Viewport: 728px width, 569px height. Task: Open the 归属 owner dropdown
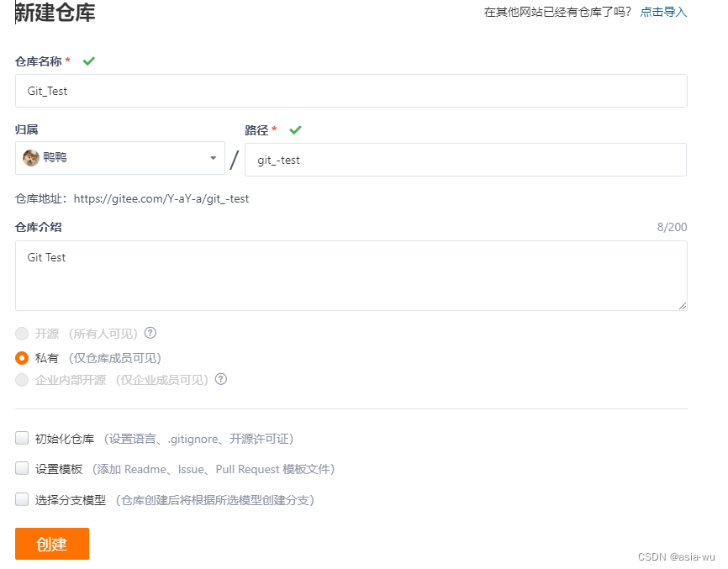click(120, 158)
